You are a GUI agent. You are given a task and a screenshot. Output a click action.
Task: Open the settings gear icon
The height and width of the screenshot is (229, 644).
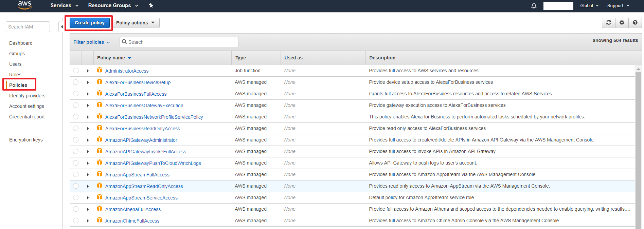[x=622, y=23]
